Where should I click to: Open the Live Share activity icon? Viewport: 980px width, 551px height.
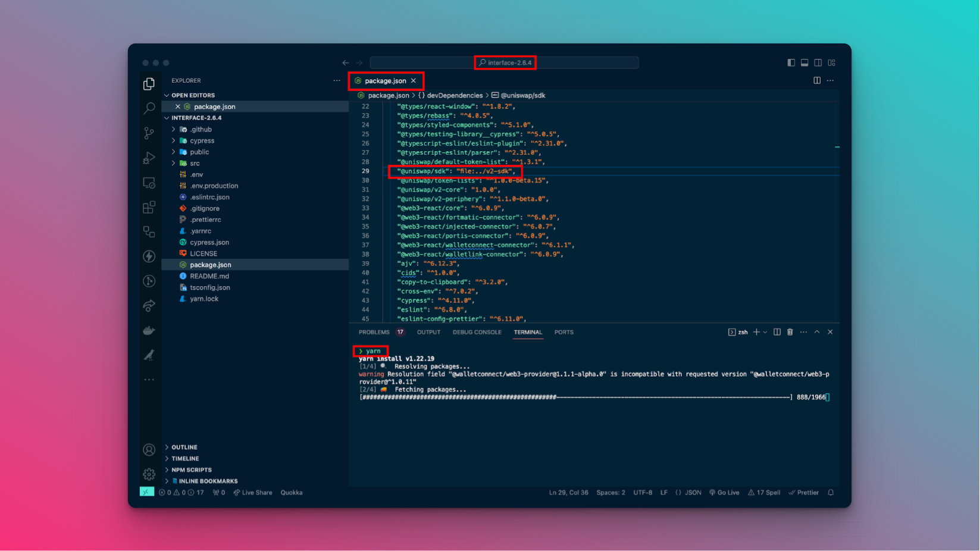tap(149, 305)
